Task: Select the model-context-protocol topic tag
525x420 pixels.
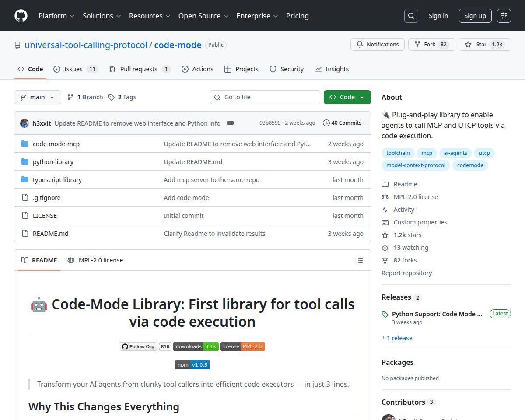Action: click(416, 165)
